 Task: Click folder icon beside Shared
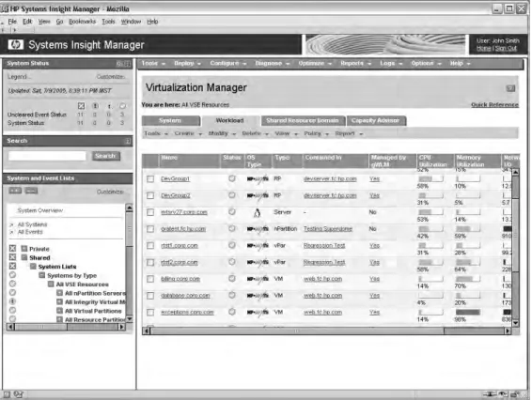24,257
